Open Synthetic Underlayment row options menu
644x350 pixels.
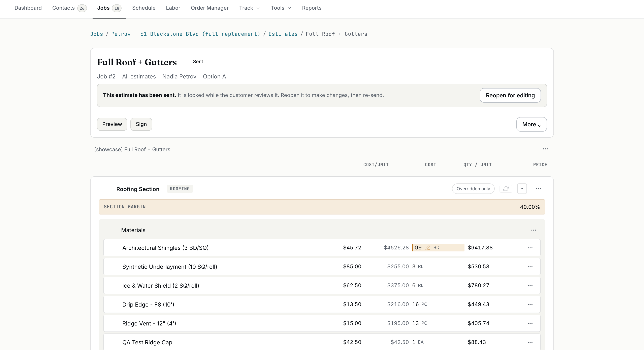pos(530,267)
